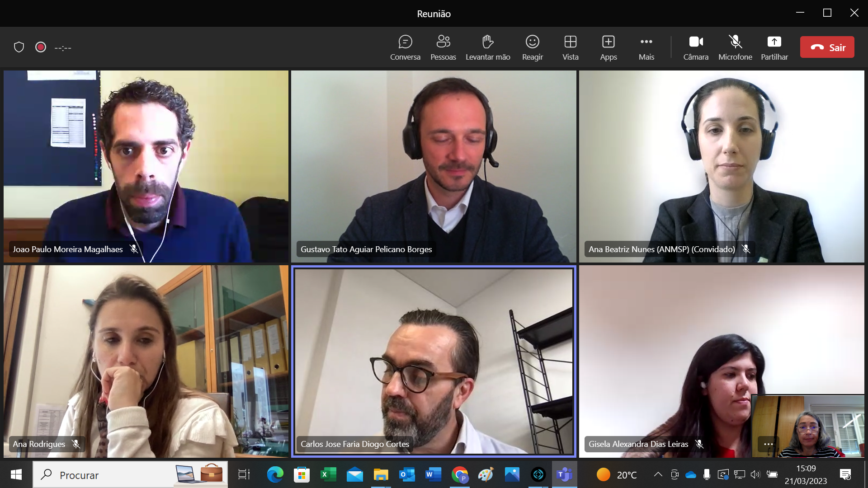Click muted mic icon beside Ana Rodrigues
This screenshot has height=488, width=868.
tap(76, 444)
